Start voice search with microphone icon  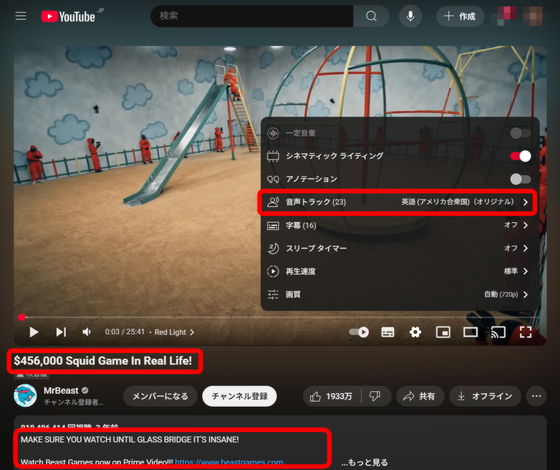click(x=411, y=16)
